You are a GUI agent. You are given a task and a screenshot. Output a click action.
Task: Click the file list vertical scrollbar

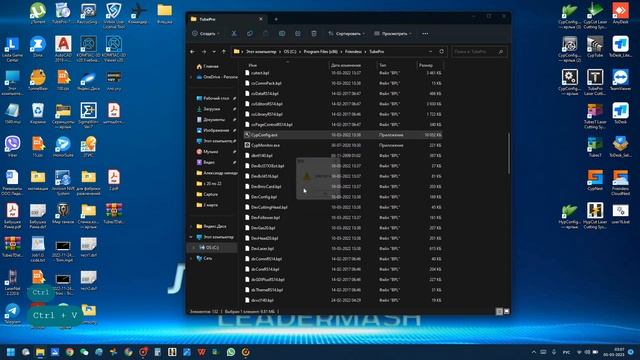click(509, 153)
